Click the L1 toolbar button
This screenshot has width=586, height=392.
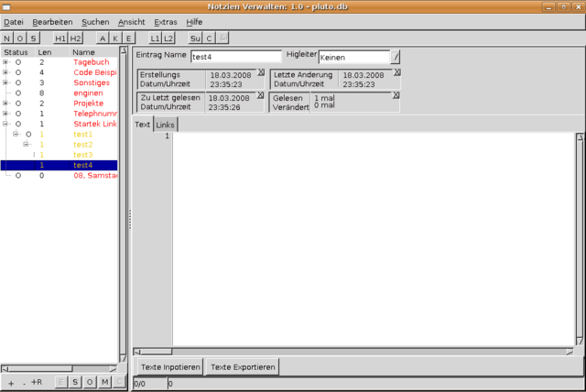pos(155,38)
